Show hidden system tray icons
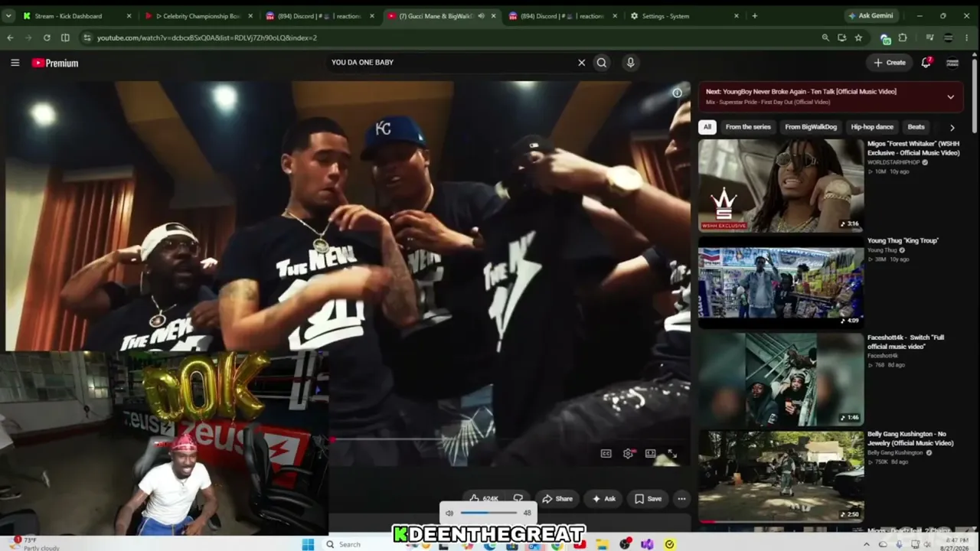Image resolution: width=980 pixels, height=551 pixels. pos(867,544)
